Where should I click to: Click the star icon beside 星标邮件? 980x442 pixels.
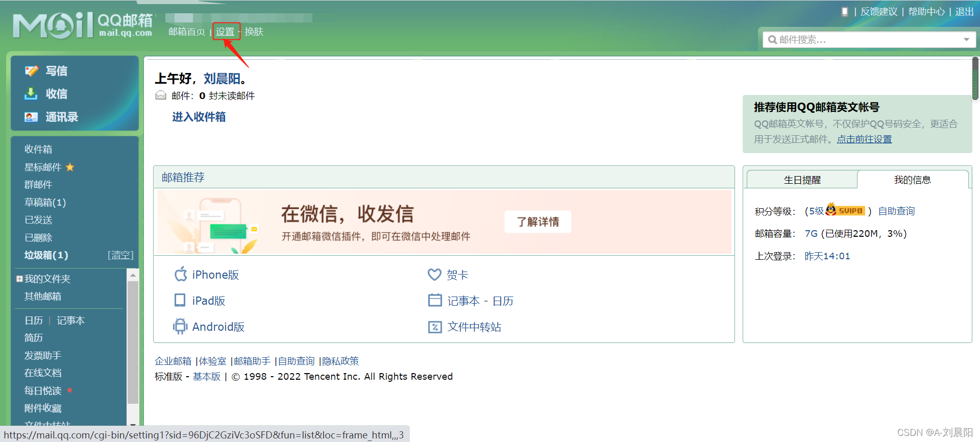click(70, 167)
